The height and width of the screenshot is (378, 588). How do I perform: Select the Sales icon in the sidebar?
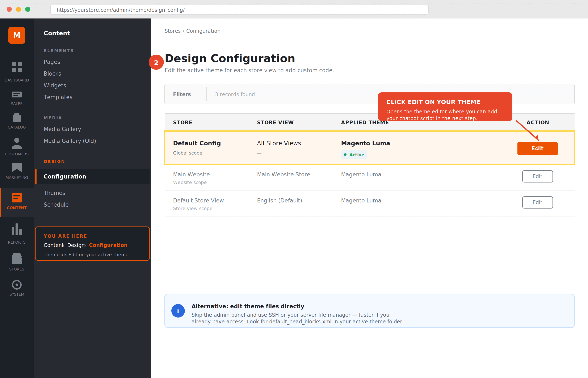17,96
